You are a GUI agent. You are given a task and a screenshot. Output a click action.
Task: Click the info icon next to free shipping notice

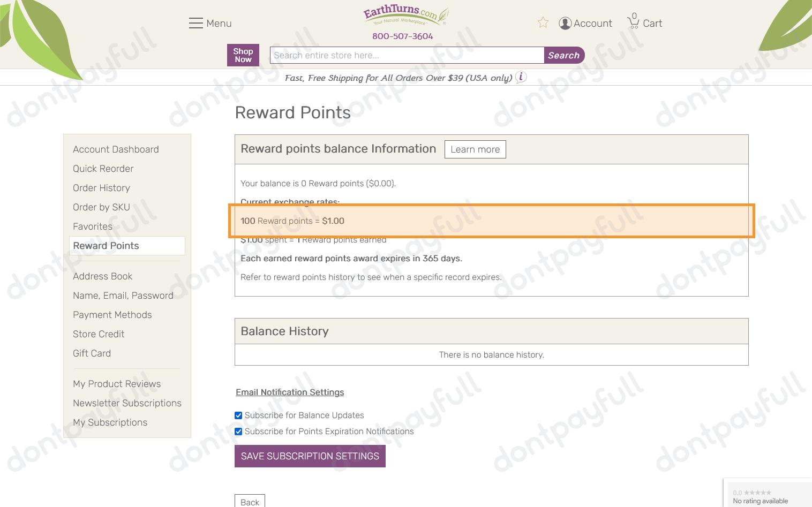520,77
